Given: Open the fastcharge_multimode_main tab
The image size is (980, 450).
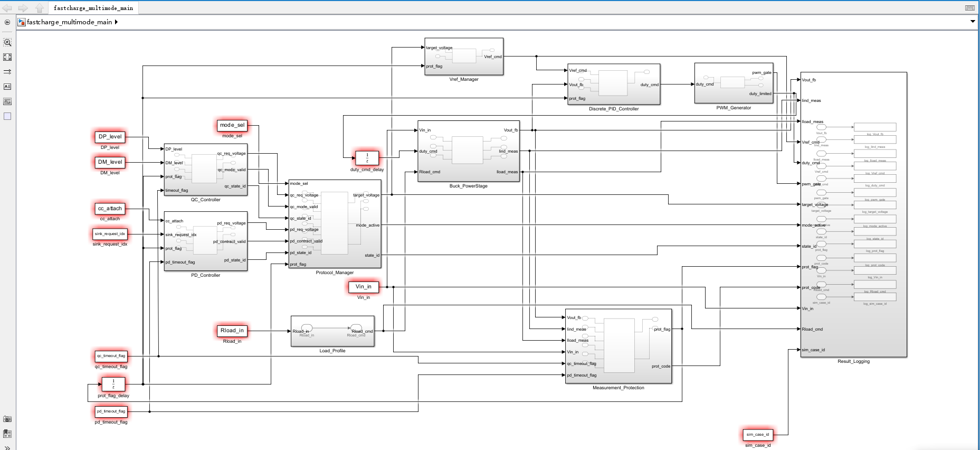Looking at the screenshot, I should (x=93, y=8).
